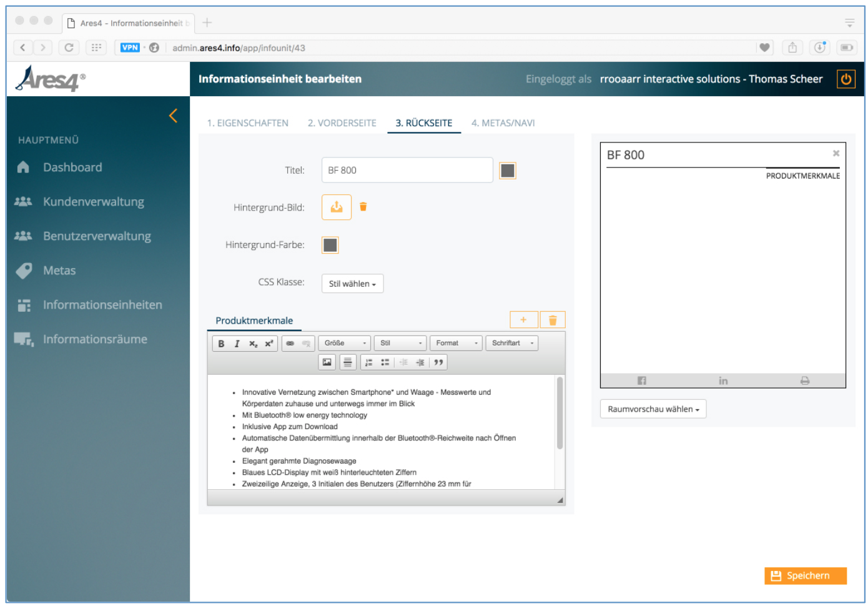Viewport: 868px width, 606px height.
Task: Click 'Elegant gerahmte Diagnosewaage' bullet text
Action: (x=299, y=461)
